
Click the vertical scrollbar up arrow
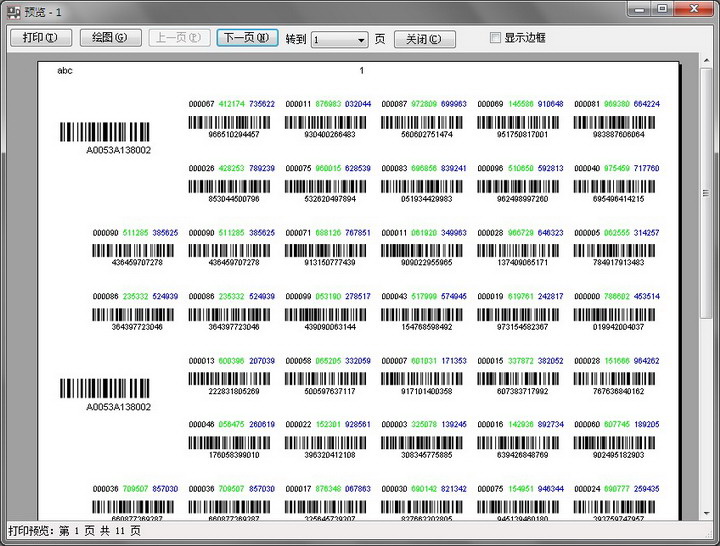[706, 60]
